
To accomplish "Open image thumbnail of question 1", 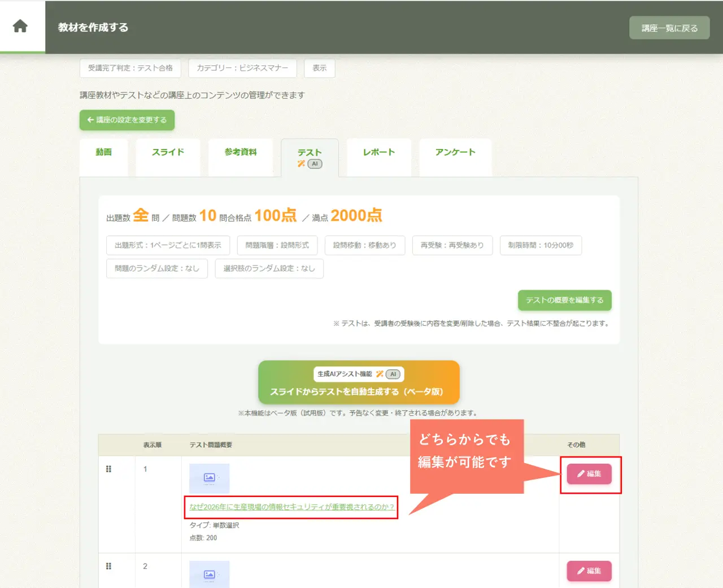I will pyautogui.click(x=209, y=478).
